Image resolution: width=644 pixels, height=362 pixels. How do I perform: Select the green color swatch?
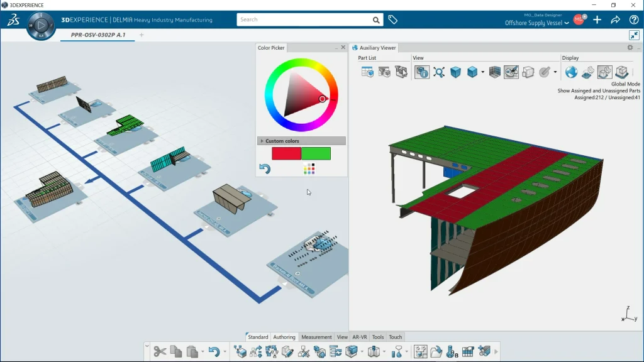click(x=316, y=153)
